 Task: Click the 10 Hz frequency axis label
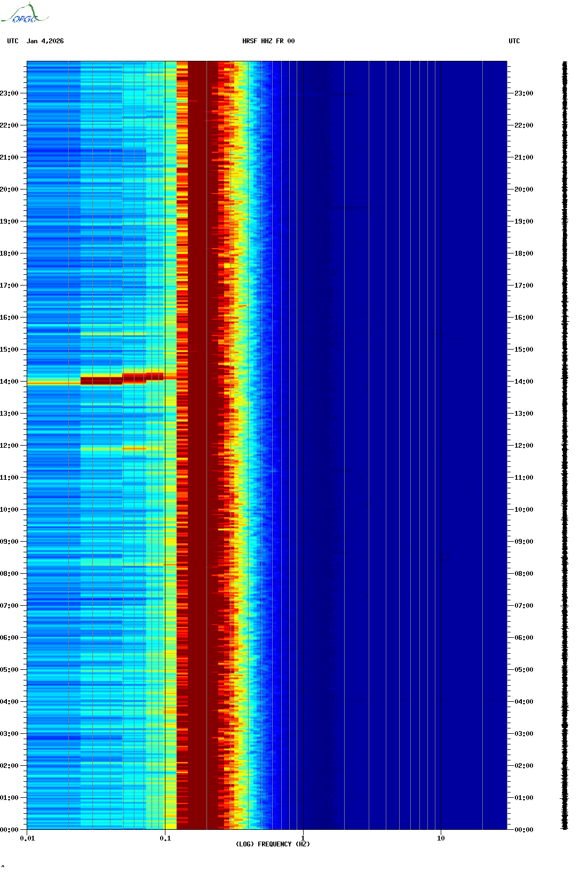tap(441, 838)
